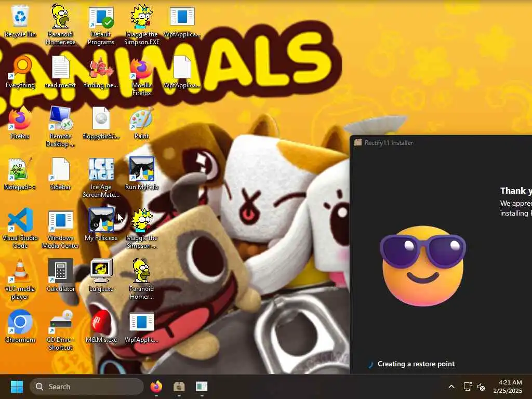Open the Windows Start menu
The image size is (532, 399).
coord(17,387)
